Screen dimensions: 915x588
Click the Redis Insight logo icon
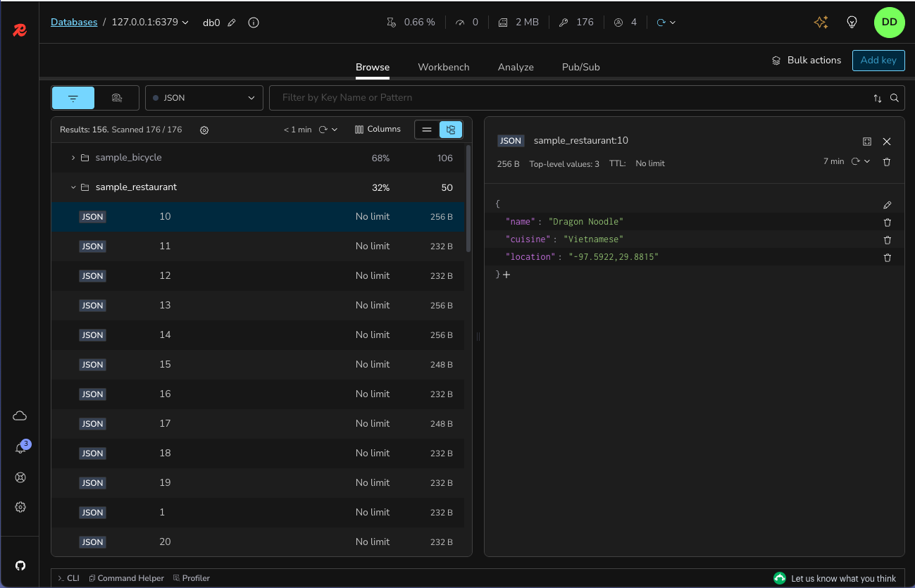click(x=20, y=30)
